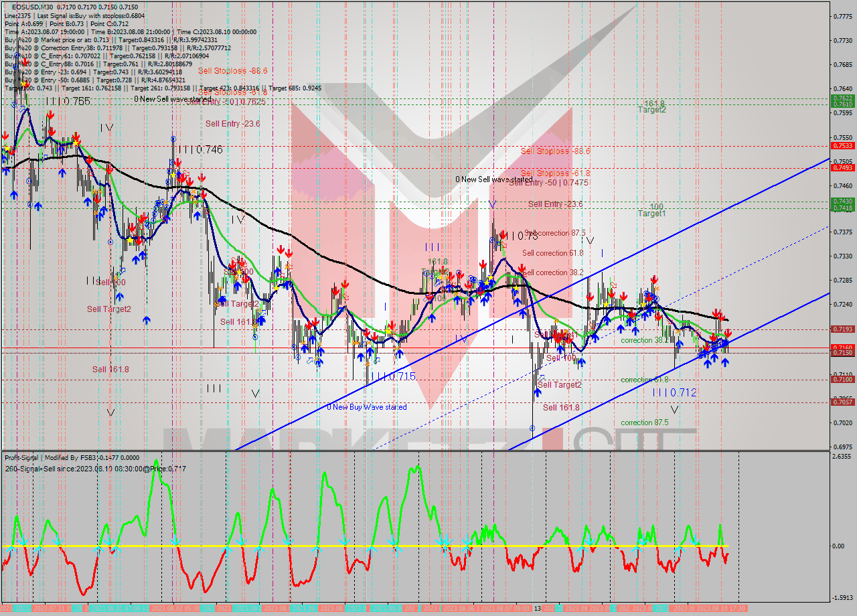Viewport: 857px width, 616px height.
Task: Click the circle marker at the lowest swing low
Action: click(x=532, y=429)
